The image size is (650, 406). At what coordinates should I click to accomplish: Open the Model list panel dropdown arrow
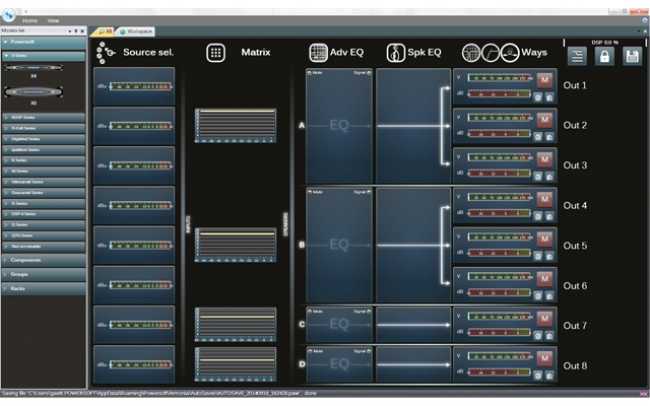point(70,31)
